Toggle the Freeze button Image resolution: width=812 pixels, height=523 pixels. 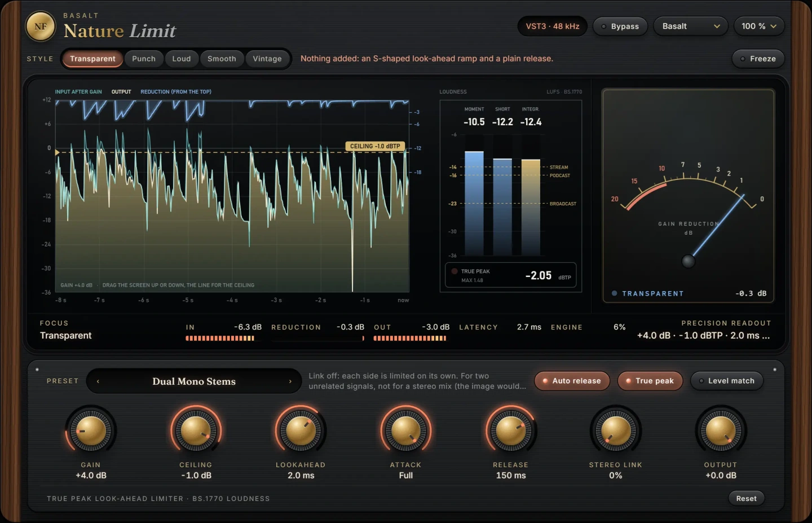point(758,59)
